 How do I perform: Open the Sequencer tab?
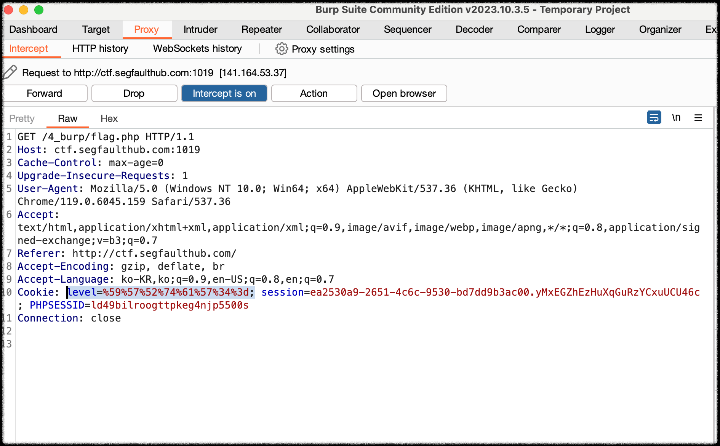coord(407,29)
